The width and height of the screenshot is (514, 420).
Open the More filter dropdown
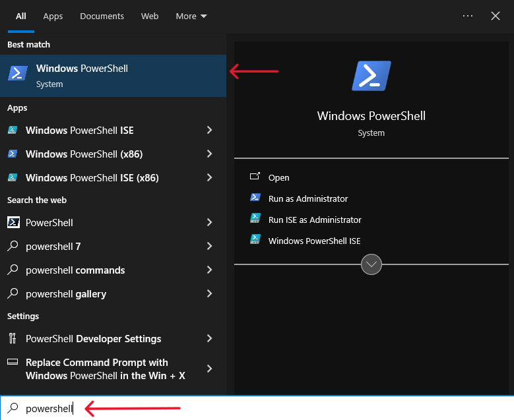(x=191, y=16)
